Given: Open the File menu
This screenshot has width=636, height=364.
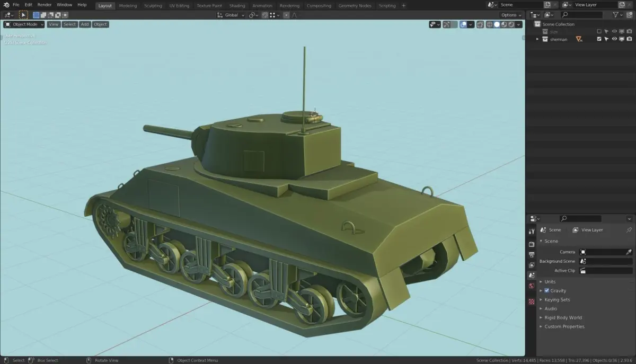Looking at the screenshot, I should [x=16, y=5].
